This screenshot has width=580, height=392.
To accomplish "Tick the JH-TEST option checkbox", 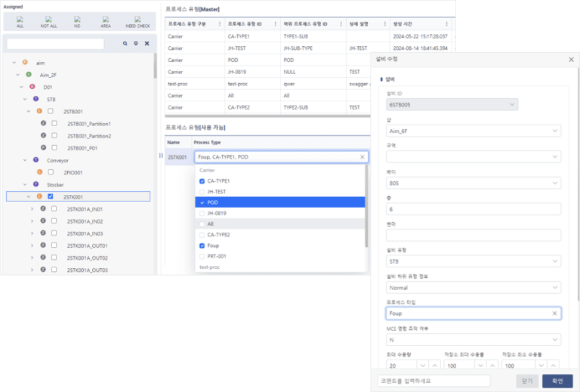I will 201,192.
